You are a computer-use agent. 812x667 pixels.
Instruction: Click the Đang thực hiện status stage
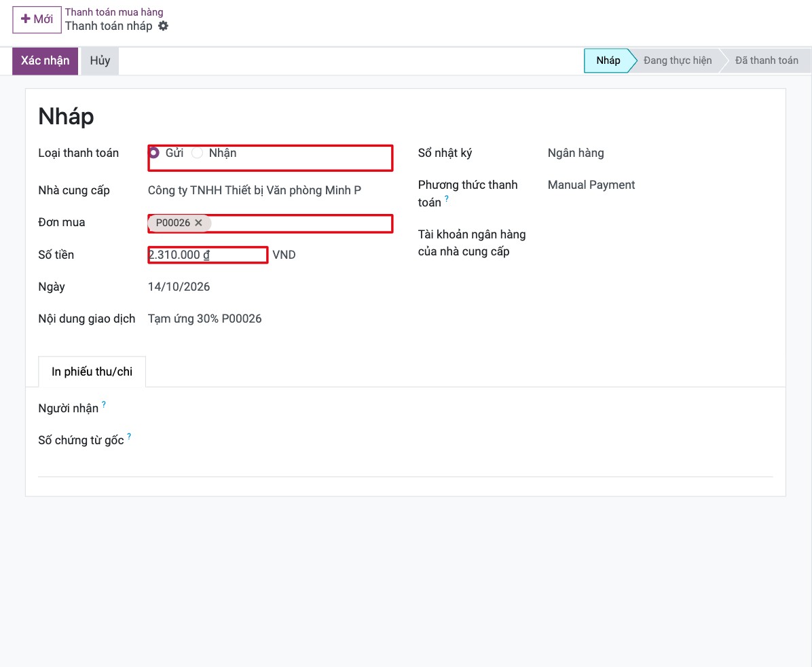pos(678,60)
